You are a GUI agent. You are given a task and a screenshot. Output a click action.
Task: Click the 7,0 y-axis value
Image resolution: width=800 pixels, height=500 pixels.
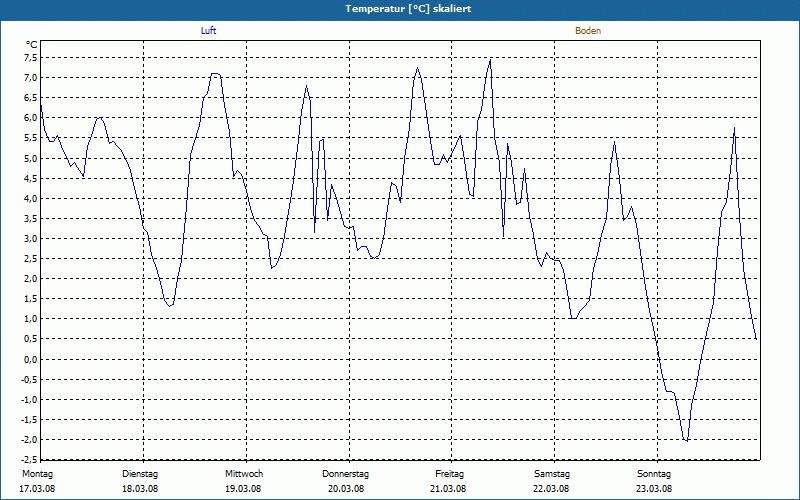[x=31, y=78]
